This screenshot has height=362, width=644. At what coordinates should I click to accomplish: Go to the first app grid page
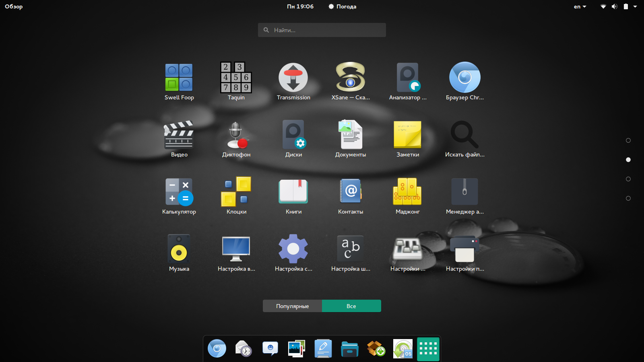[x=628, y=140]
